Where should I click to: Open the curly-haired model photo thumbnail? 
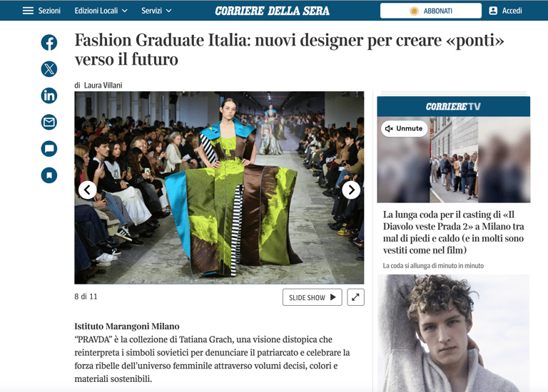[453, 333]
